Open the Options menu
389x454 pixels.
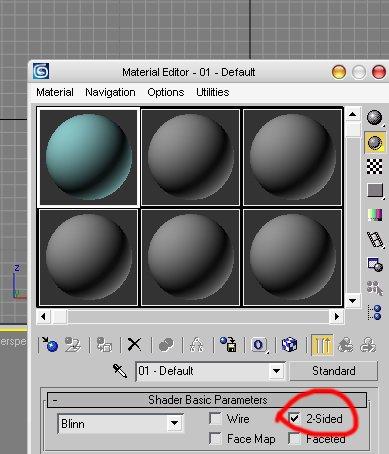[166, 92]
